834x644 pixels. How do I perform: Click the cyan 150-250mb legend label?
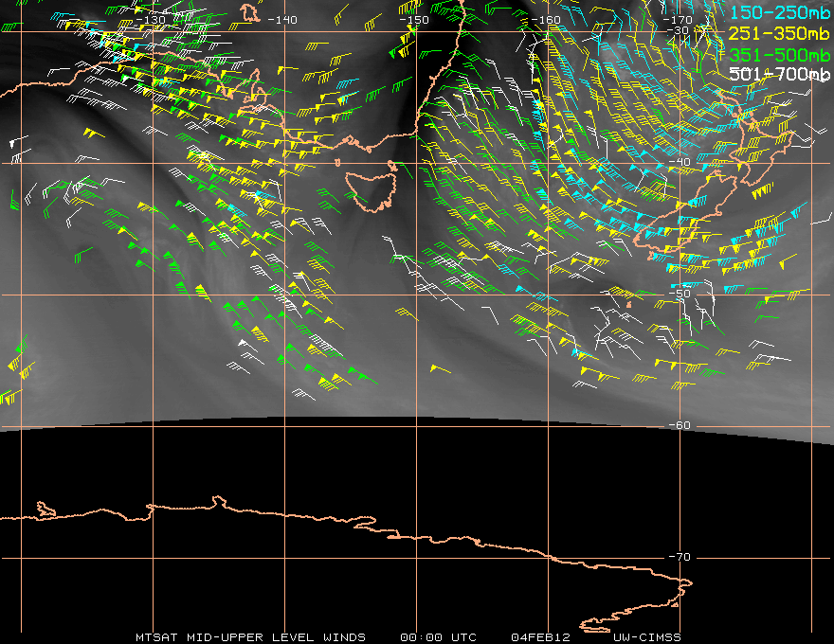tap(780, 12)
